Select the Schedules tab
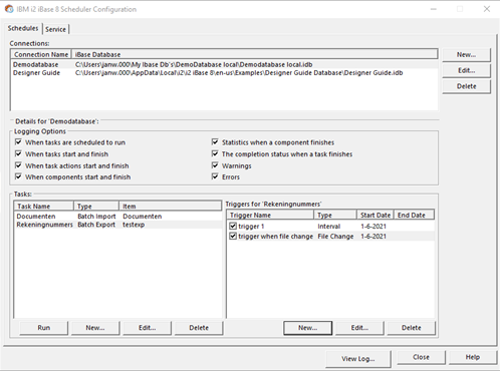500x371 pixels. point(23,28)
